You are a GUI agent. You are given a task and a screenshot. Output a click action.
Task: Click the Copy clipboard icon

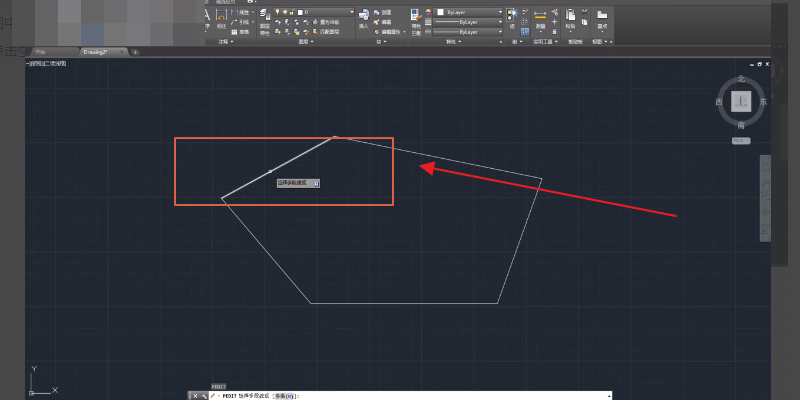coord(585,22)
